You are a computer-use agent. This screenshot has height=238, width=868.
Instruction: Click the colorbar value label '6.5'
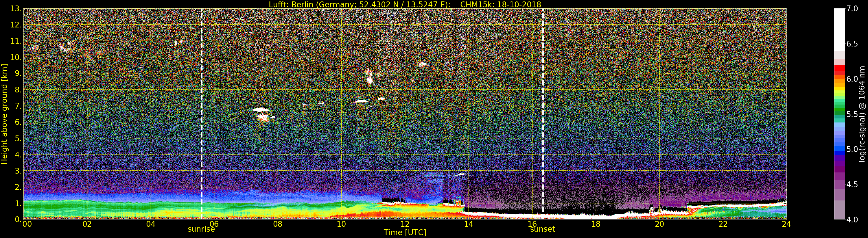852,44
